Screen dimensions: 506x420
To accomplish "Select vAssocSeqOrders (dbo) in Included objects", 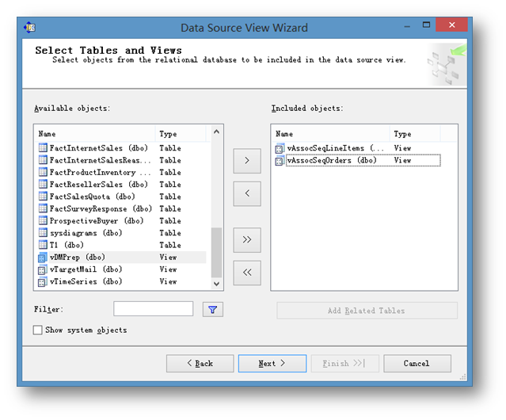I will pos(358,160).
